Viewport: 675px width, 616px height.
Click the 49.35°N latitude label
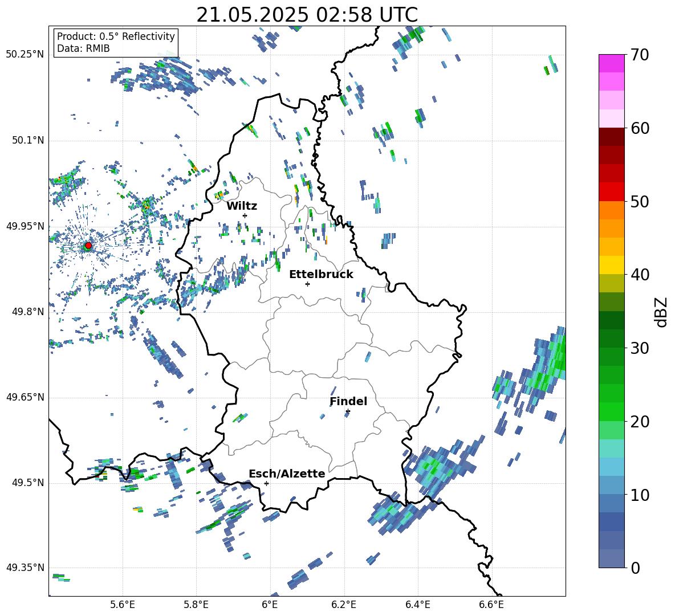click(25, 568)
